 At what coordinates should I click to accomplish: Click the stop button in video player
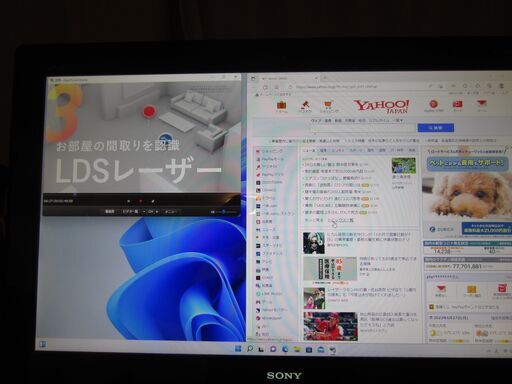(129, 201)
